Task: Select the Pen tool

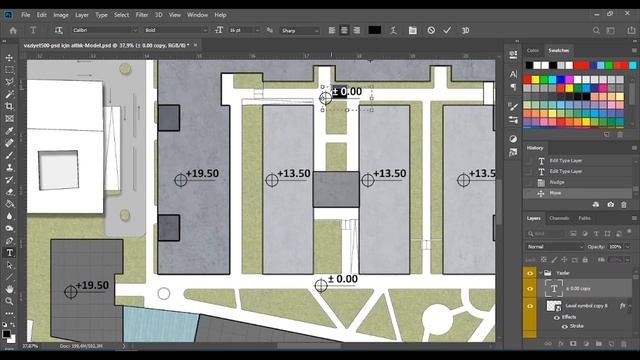Action: click(x=9, y=240)
